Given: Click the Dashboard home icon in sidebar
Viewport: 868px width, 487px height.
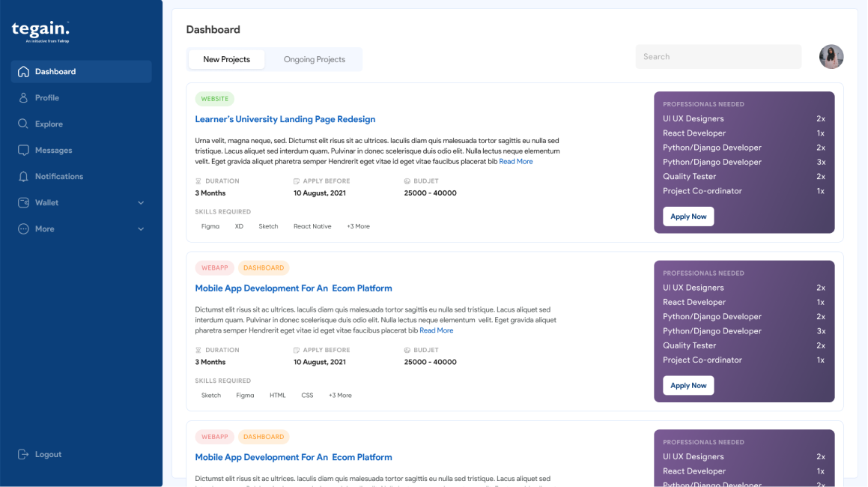Looking at the screenshot, I should (23, 72).
